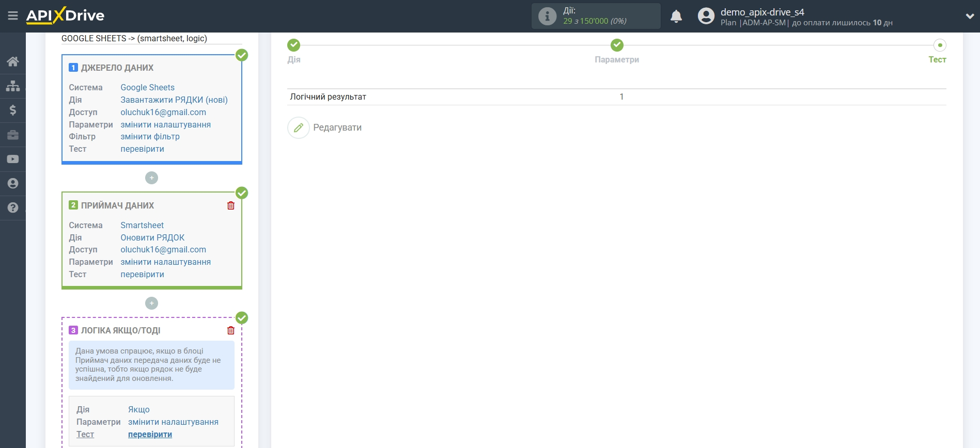Click the logic block completed checkmark
The height and width of the screenshot is (448, 980).
point(242,318)
